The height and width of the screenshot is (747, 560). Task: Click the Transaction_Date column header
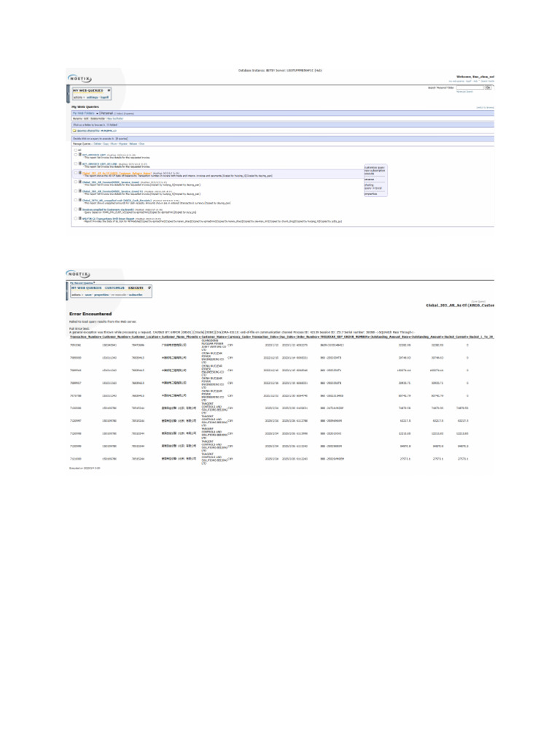coord(264,337)
